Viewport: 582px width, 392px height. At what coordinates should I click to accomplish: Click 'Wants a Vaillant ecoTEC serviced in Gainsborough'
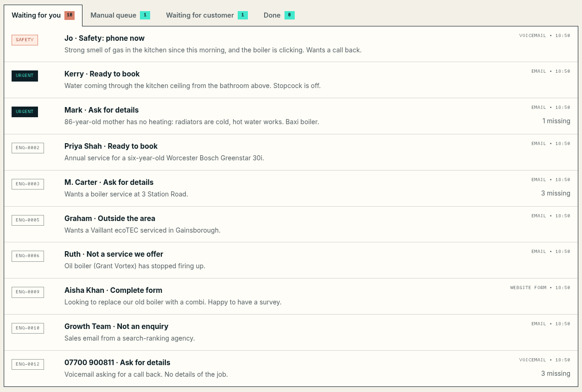coord(142,230)
